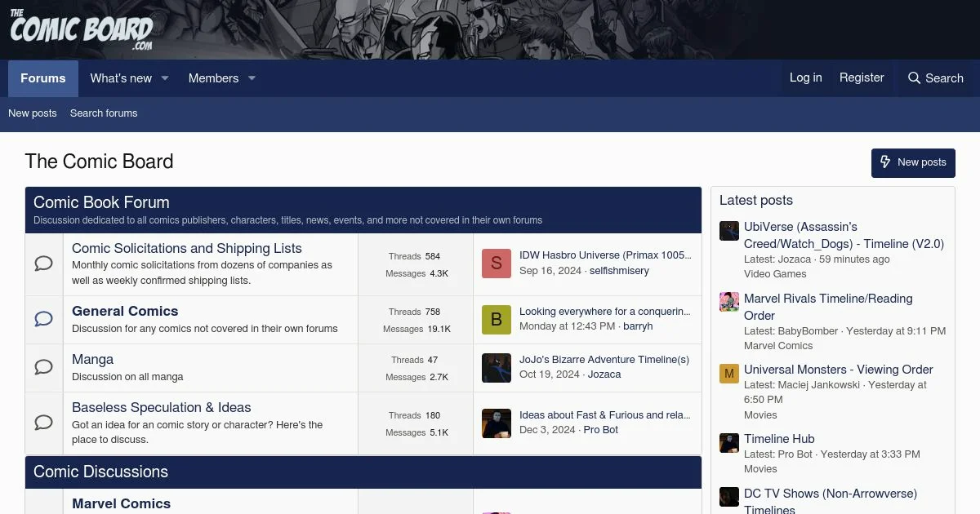Open the Looking everywhere for a conquering thread

click(605, 311)
